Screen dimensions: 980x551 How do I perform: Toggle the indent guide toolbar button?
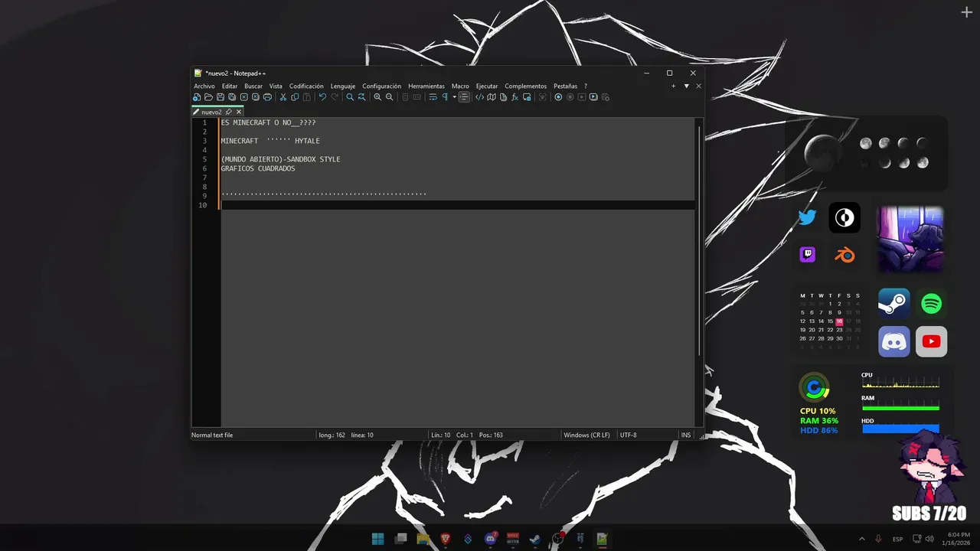click(x=465, y=97)
